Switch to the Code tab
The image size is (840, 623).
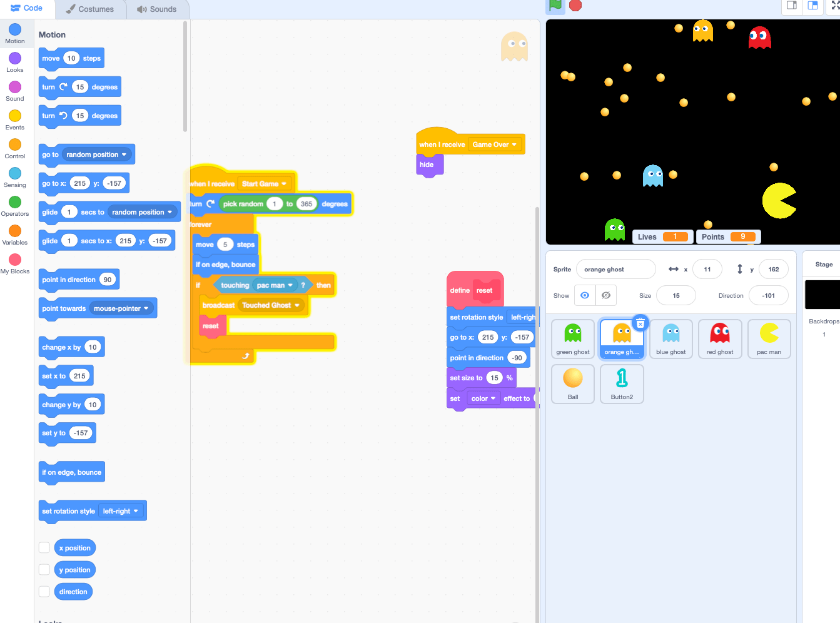click(x=27, y=8)
